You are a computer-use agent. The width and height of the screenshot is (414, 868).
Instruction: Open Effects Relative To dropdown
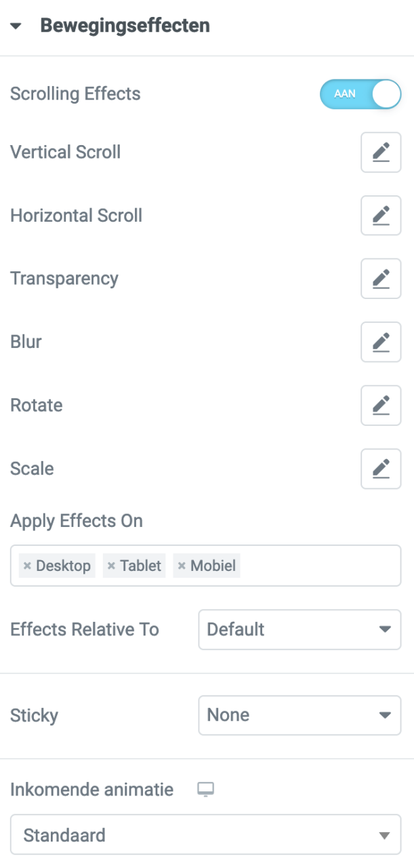[x=299, y=629]
